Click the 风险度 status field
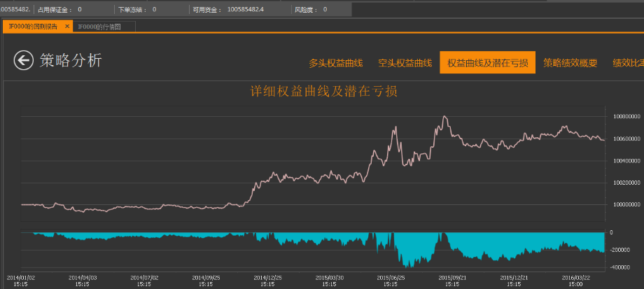 coord(311,9)
